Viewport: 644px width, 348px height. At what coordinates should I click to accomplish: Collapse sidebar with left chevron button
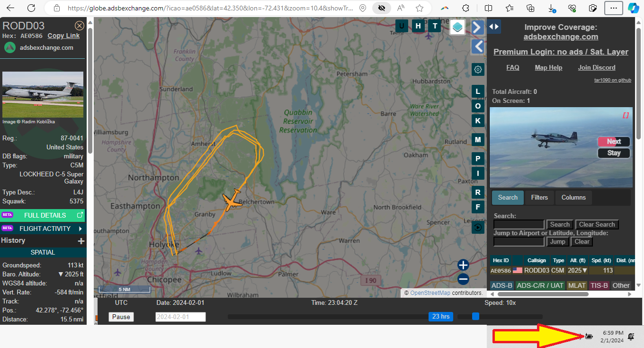click(x=478, y=46)
